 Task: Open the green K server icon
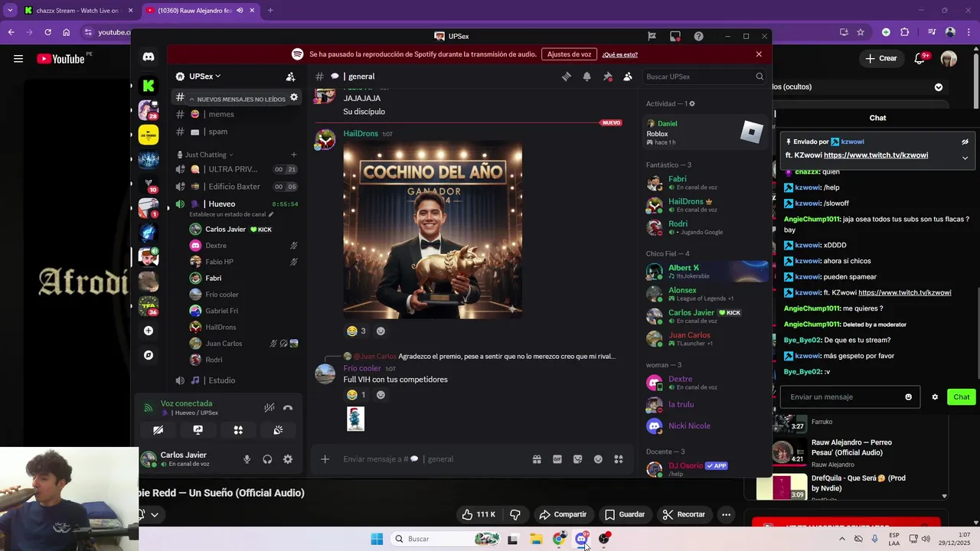click(x=149, y=86)
